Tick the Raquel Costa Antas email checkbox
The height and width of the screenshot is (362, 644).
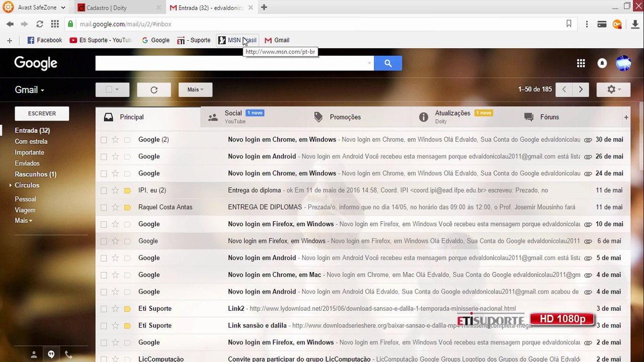click(x=104, y=207)
